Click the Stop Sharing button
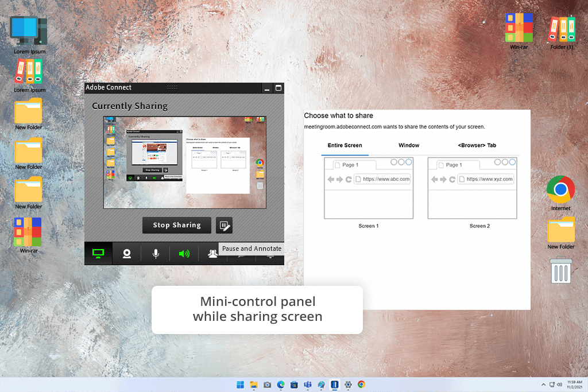The image size is (588, 392). [x=177, y=225]
